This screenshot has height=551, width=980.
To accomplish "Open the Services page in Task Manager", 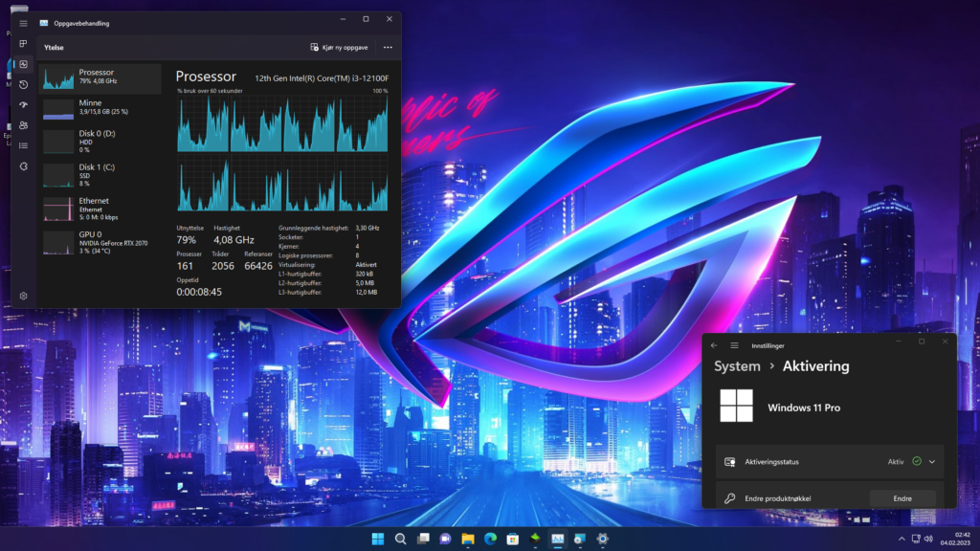I will coord(23,166).
